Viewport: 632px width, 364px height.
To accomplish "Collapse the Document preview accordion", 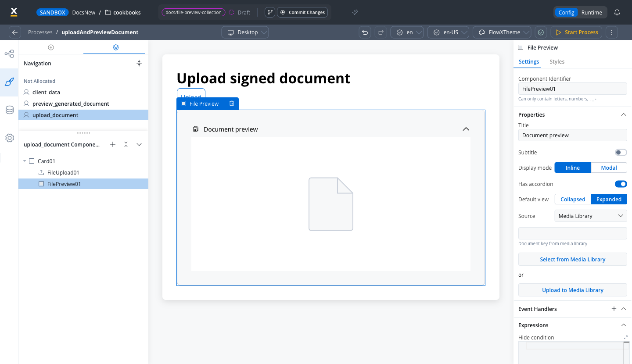I will 466,129.
